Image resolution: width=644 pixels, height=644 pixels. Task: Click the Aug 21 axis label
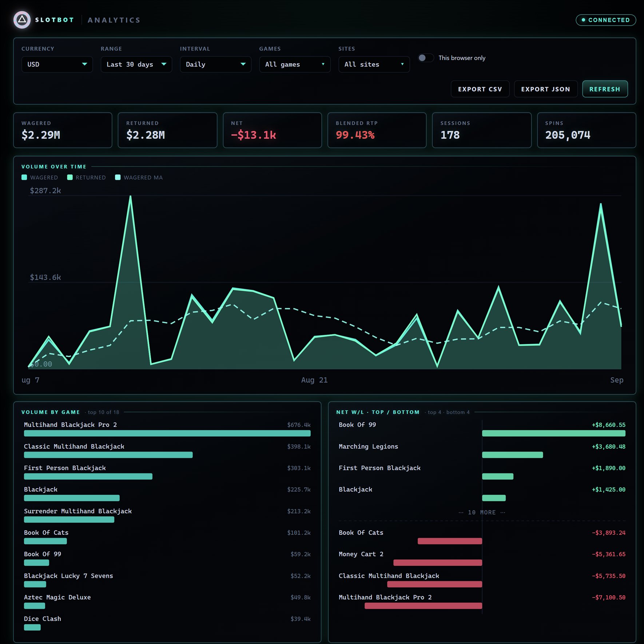coord(314,380)
